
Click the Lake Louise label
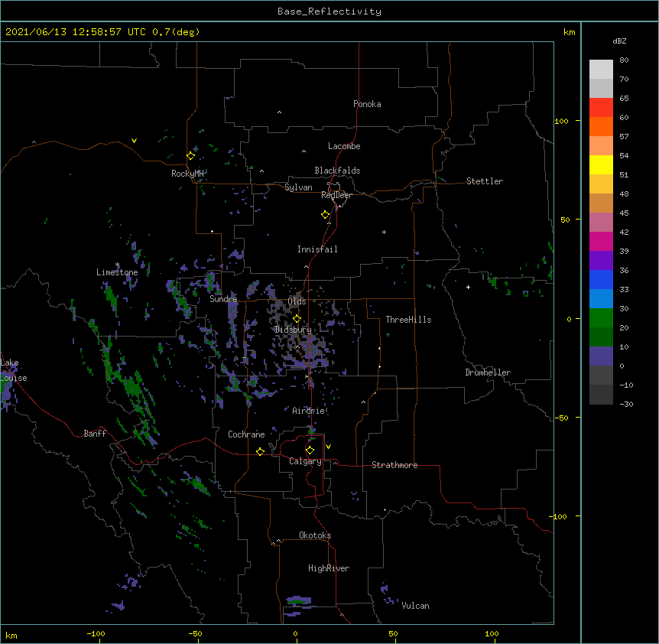(x=14, y=370)
